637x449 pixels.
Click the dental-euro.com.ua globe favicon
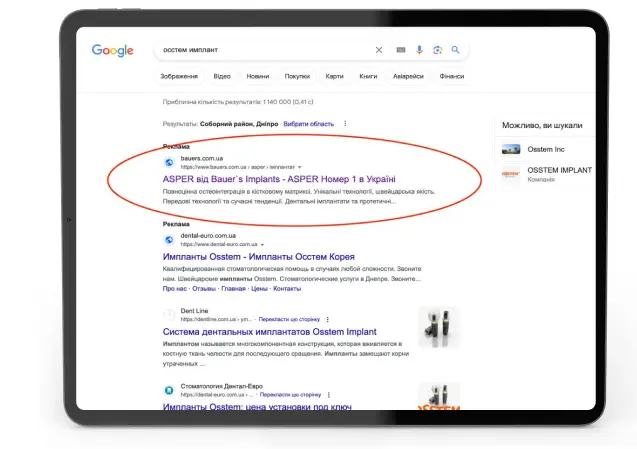169,240
